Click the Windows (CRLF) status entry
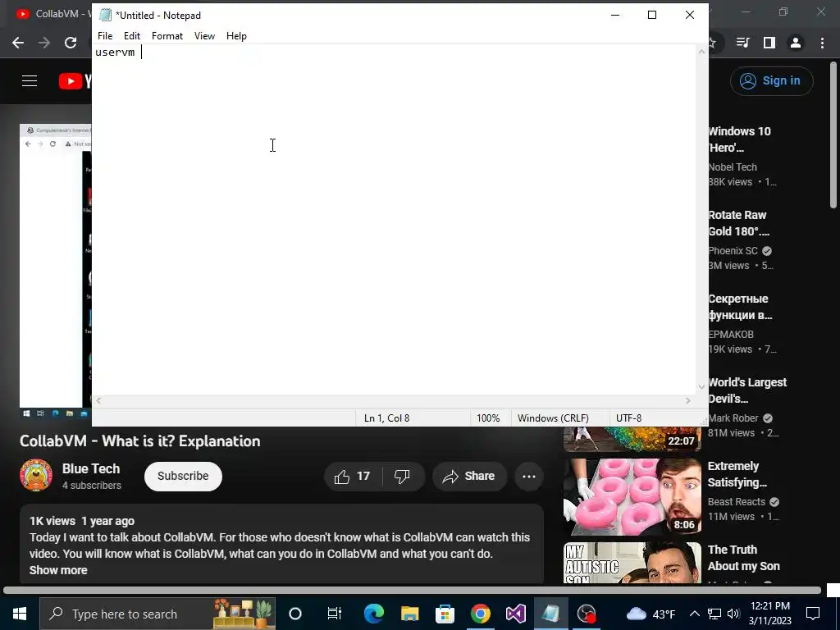The height and width of the screenshot is (630, 840). click(x=553, y=418)
